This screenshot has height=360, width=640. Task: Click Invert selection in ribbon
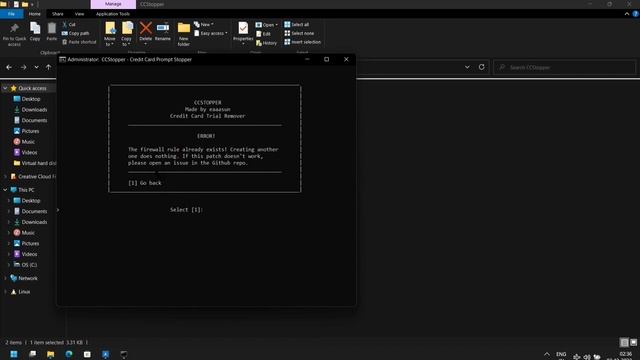(x=302, y=42)
